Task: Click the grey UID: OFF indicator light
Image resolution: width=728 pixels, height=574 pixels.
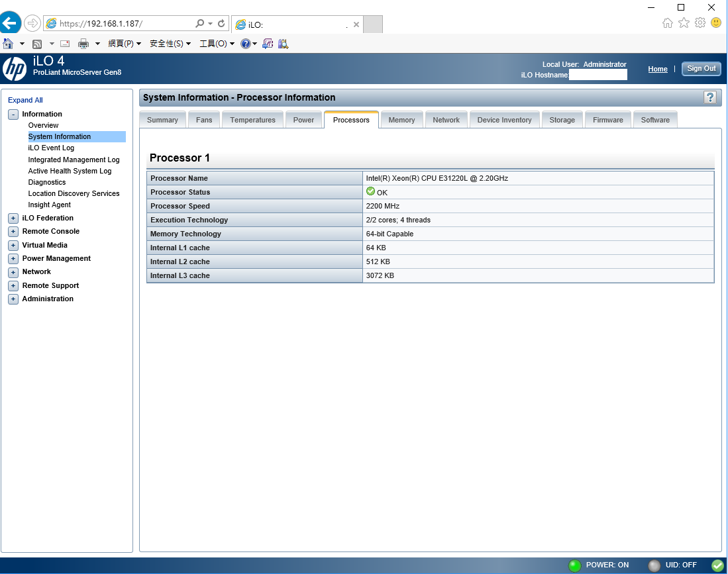Action: (654, 565)
